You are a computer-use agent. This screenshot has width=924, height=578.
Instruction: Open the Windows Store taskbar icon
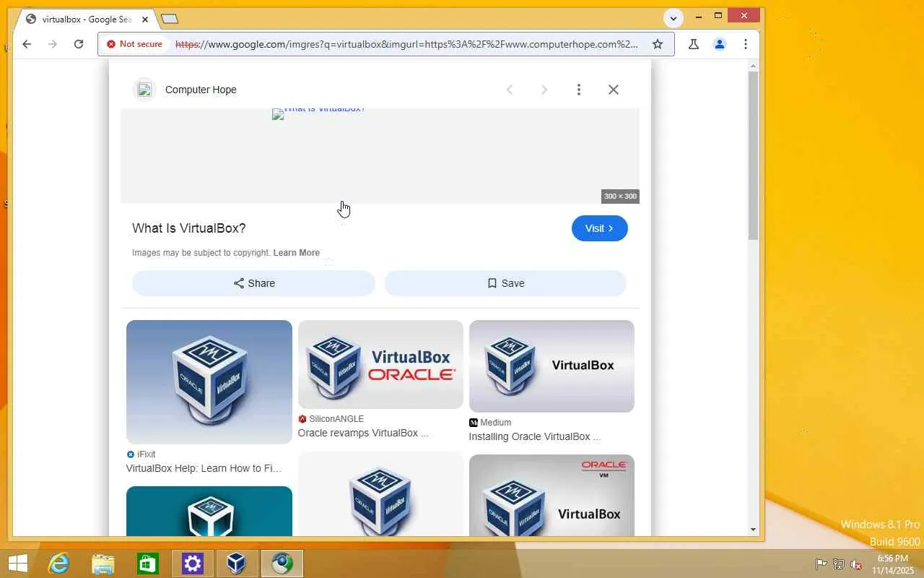click(x=148, y=564)
